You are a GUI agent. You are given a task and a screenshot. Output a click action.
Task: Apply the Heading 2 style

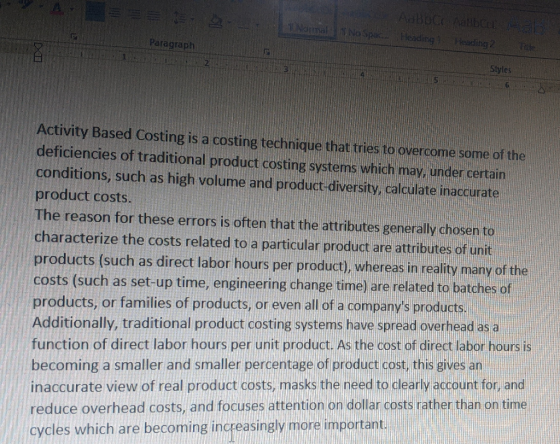pos(474,34)
